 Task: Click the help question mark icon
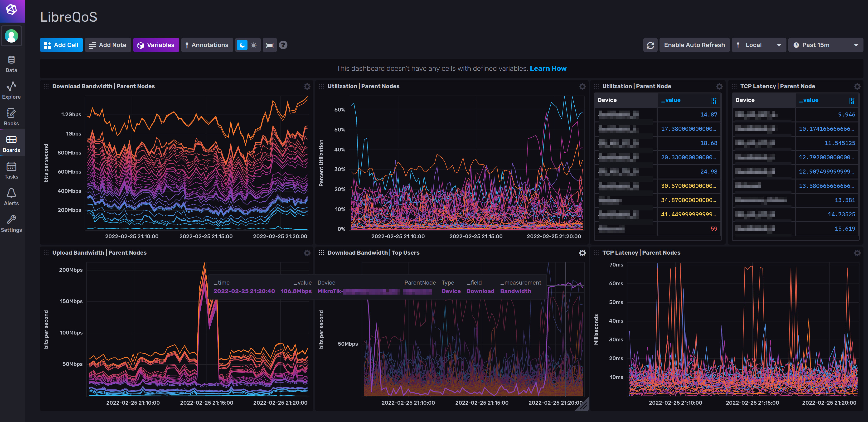click(x=283, y=45)
